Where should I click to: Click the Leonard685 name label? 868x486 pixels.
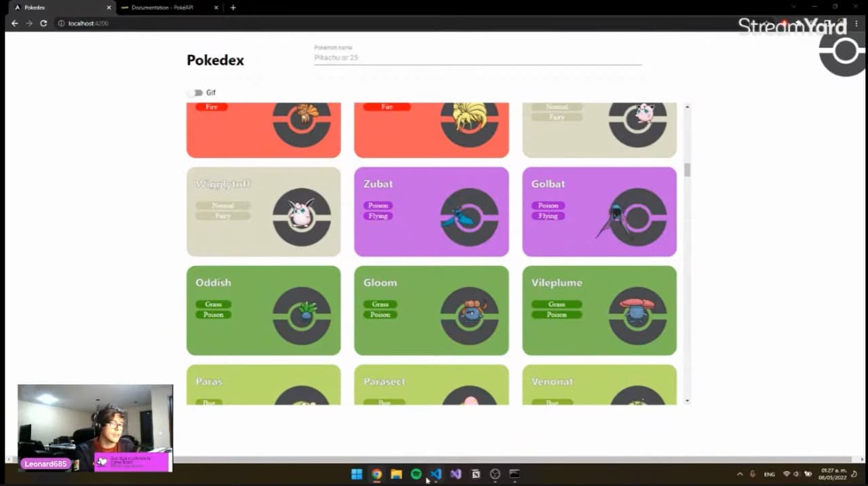[45, 464]
